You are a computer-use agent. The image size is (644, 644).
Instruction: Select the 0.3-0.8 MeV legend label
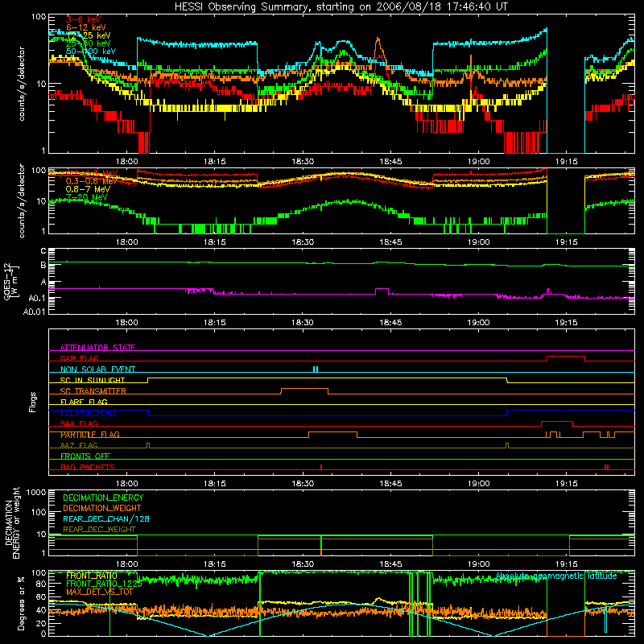(x=91, y=181)
